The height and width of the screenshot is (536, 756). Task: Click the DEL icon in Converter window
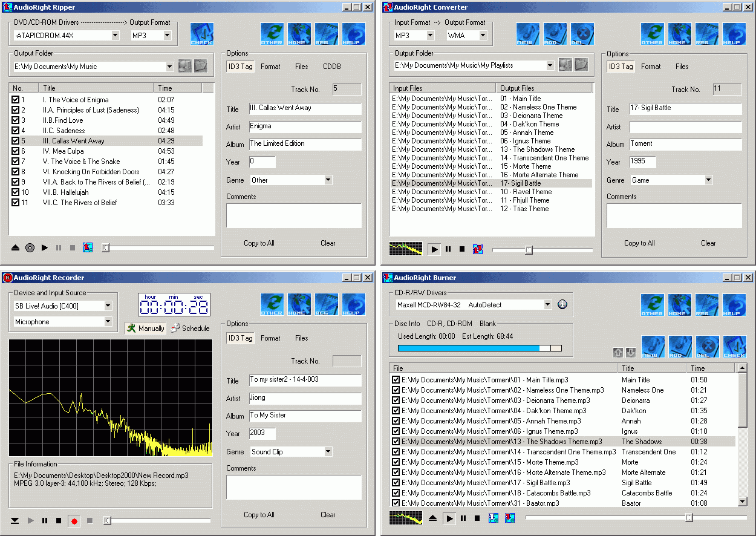(x=582, y=34)
